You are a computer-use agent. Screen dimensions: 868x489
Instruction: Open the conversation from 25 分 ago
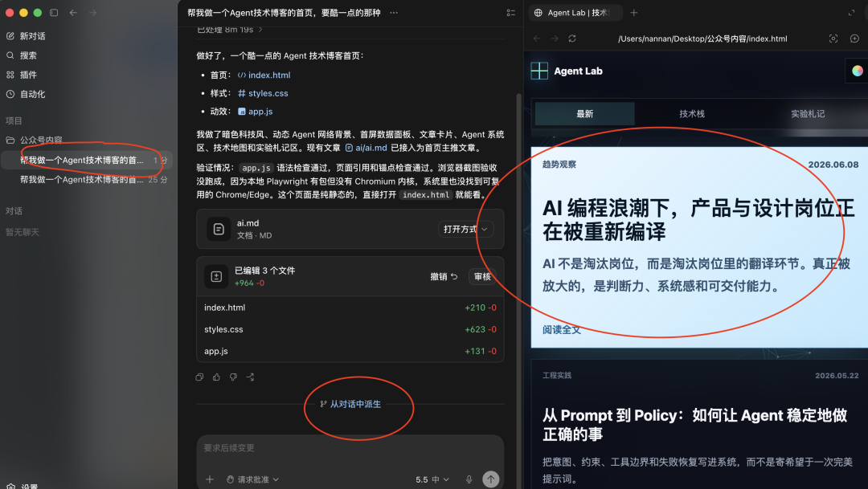pos(87,179)
